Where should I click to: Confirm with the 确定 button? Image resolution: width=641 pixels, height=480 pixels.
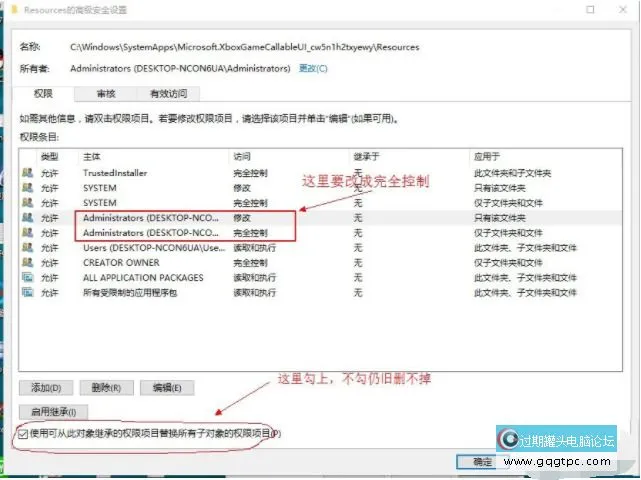[482, 462]
